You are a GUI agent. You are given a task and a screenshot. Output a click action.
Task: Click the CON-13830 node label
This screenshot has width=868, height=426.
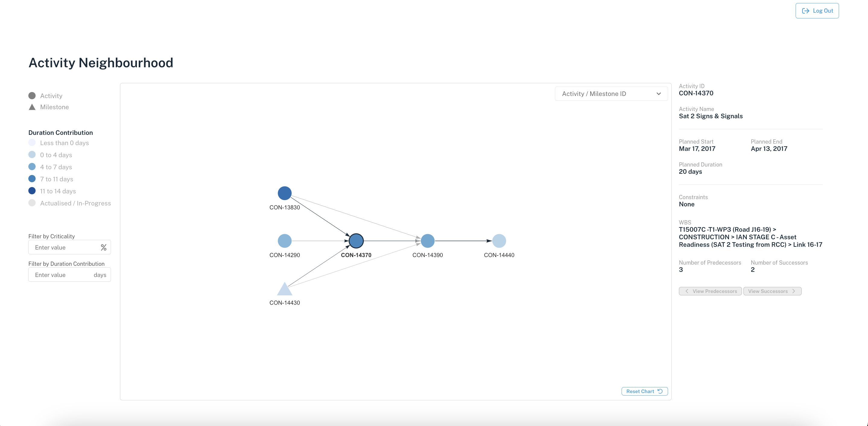pyautogui.click(x=284, y=207)
